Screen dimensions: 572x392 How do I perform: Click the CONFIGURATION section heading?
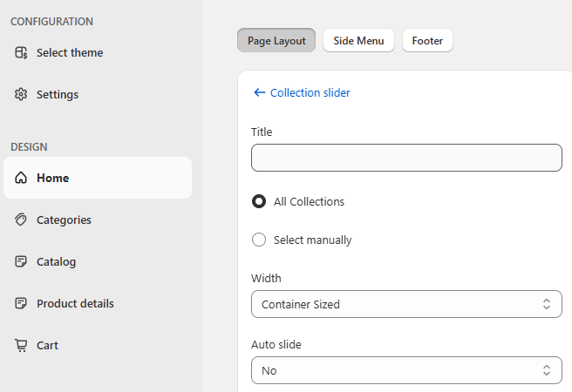coord(51,22)
